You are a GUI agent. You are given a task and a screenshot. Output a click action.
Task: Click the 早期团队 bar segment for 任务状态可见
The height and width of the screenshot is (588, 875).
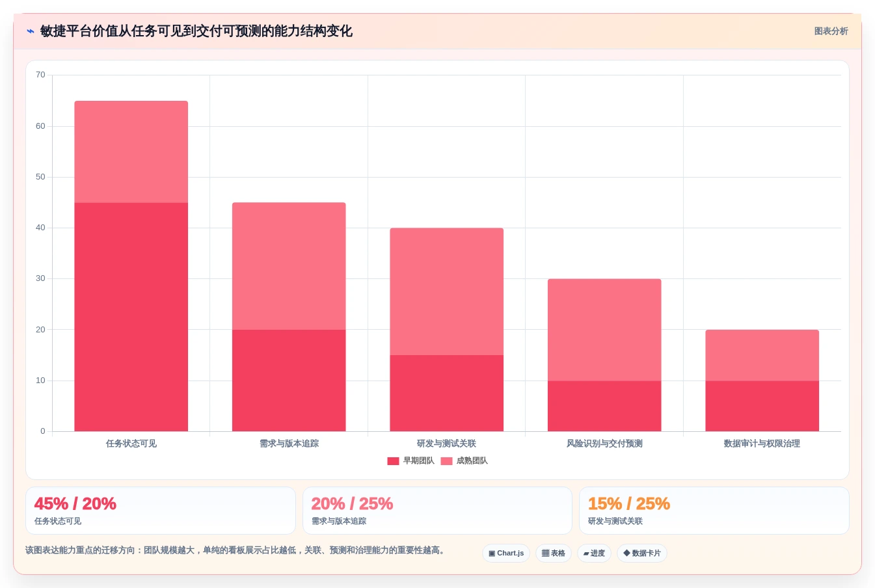tap(131, 317)
